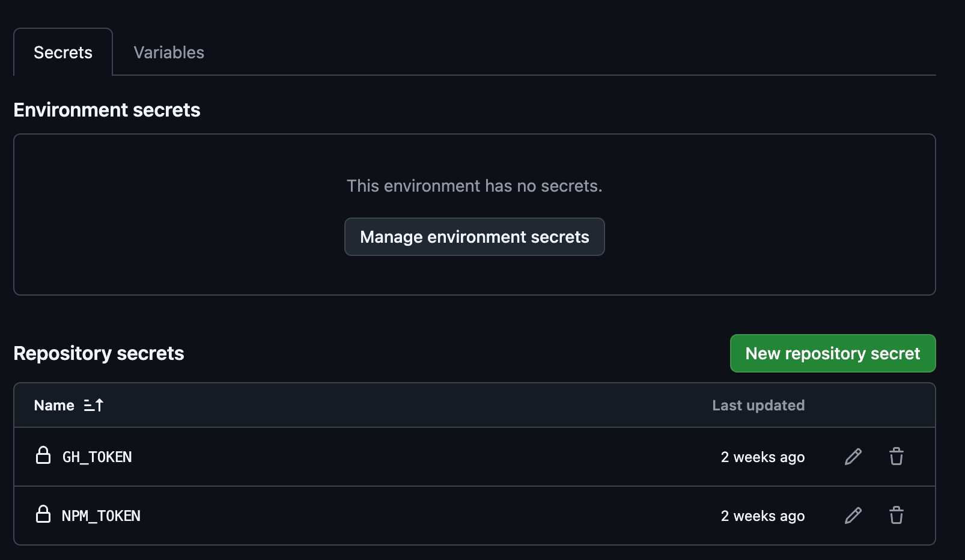Click GH_TOKEN's "2 weeks ago" timestamp
Viewport: 965px width, 560px height.
[763, 457]
